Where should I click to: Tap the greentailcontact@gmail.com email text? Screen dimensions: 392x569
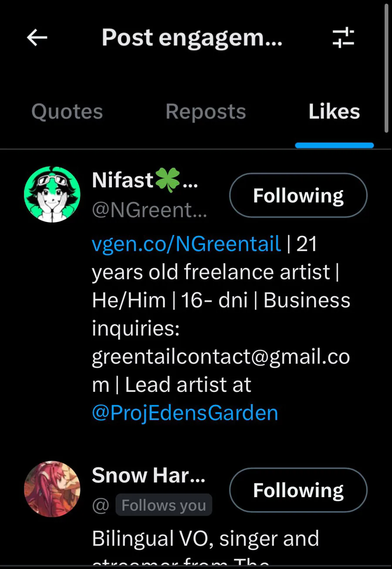(221, 357)
